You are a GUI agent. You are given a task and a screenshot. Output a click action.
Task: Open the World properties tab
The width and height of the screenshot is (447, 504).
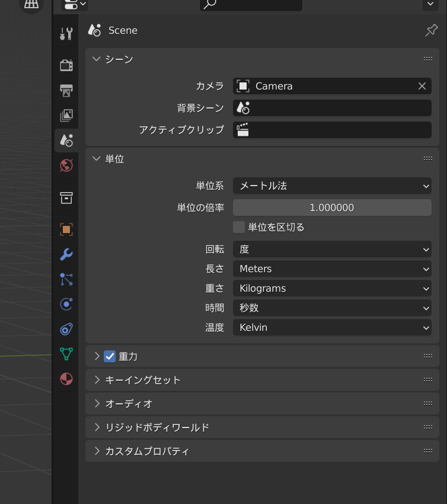tap(66, 165)
